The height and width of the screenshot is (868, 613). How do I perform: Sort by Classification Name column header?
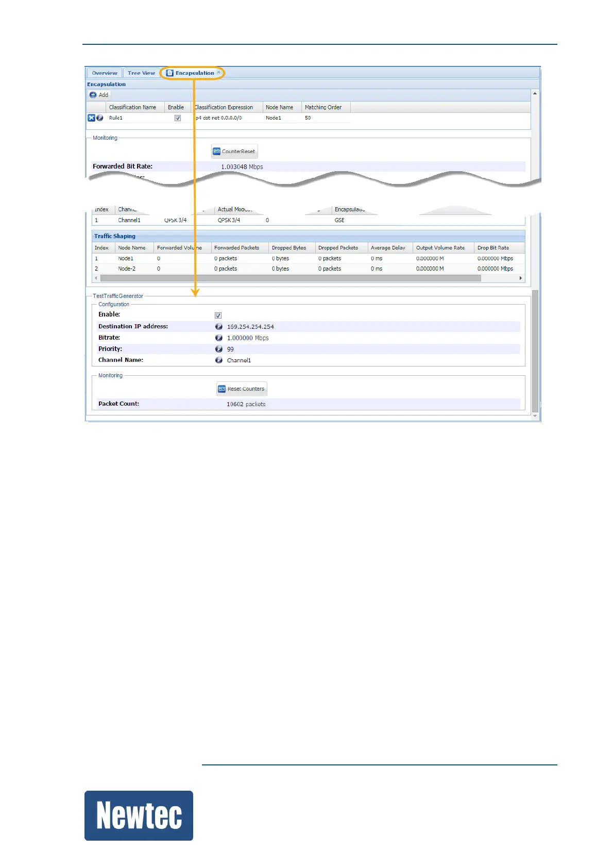point(135,107)
